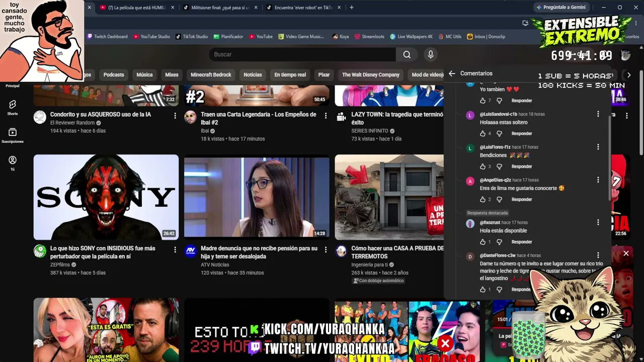Play the CASA A PRUEBA DE TERREMOTOS thumbnail
This screenshot has height=362, width=644.
click(389, 197)
